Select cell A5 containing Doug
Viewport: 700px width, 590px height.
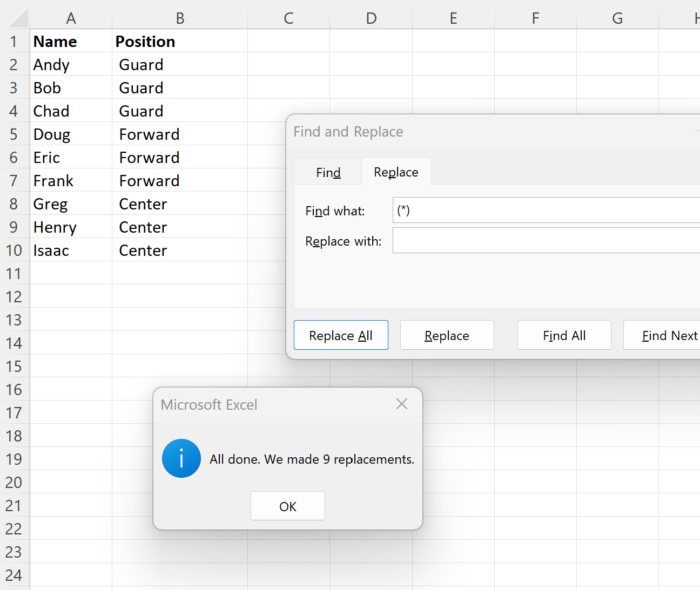[x=71, y=134]
